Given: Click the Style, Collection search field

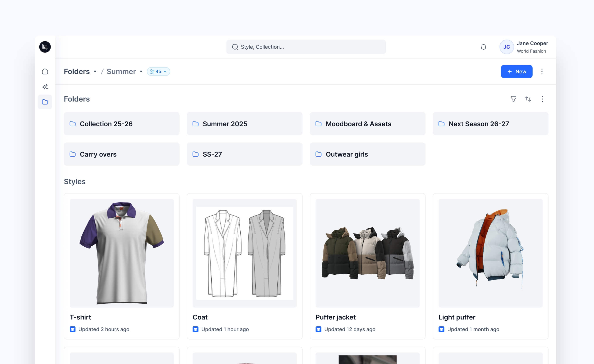Looking at the screenshot, I should click(306, 47).
